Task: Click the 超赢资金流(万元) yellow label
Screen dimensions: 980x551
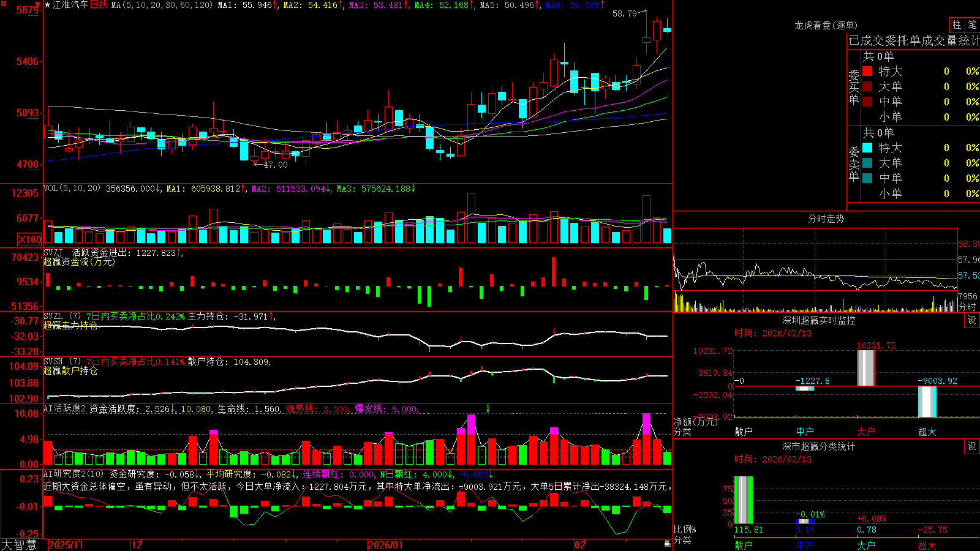Action: (x=80, y=261)
